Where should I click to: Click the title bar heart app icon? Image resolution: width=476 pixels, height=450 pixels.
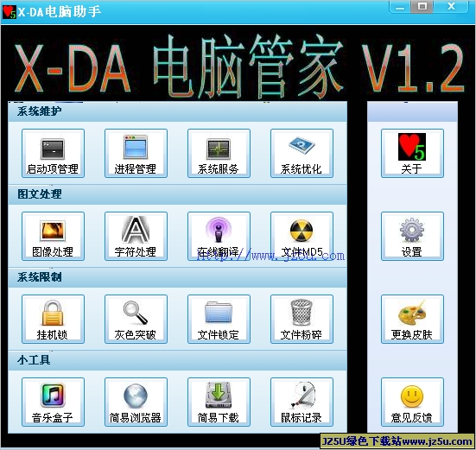(x=10, y=12)
